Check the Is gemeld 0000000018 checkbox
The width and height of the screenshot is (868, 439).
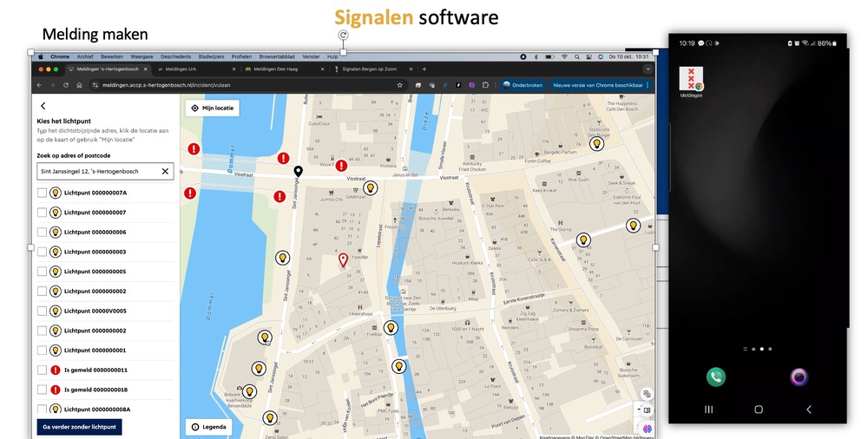[x=42, y=390]
